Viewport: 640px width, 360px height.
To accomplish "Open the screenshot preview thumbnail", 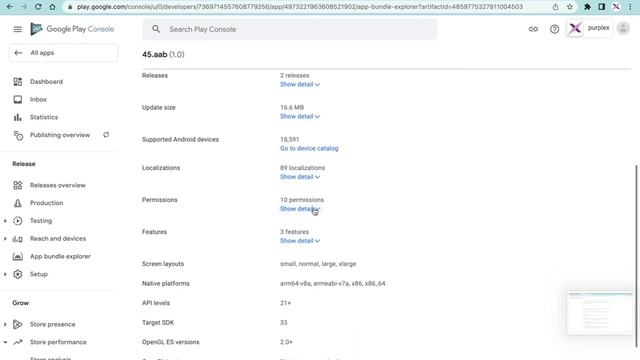I will tap(600, 313).
